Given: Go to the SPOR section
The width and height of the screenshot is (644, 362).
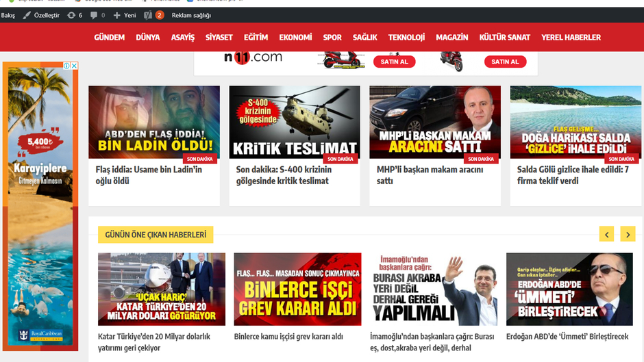Looking at the screenshot, I should click(x=332, y=38).
